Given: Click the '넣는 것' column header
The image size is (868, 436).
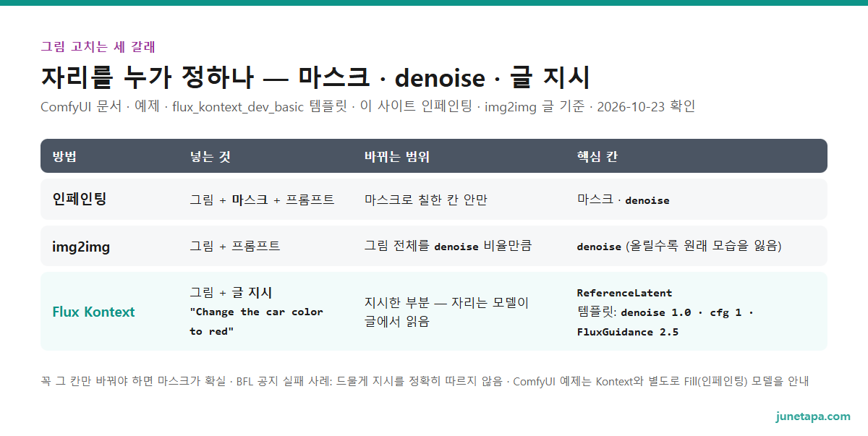Looking at the screenshot, I should (210, 156).
